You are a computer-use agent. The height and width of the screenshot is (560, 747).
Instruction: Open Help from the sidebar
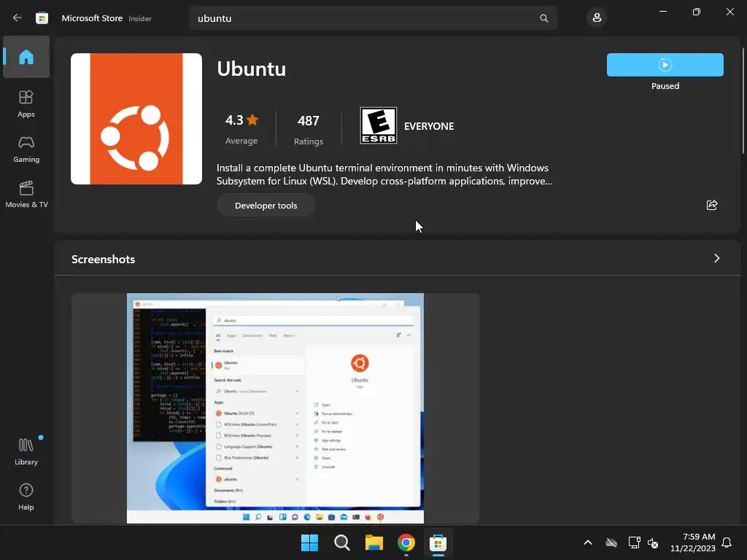[26, 497]
